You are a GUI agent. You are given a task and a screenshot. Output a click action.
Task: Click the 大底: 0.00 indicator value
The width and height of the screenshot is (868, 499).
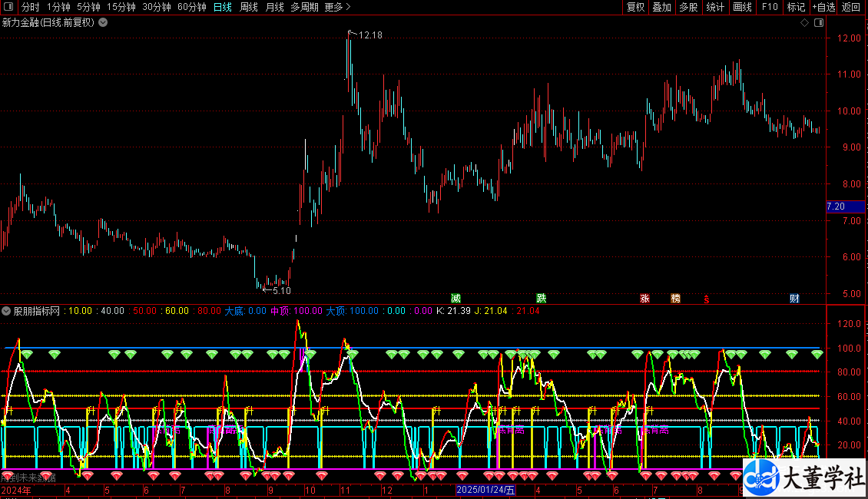click(x=245, y=311)
